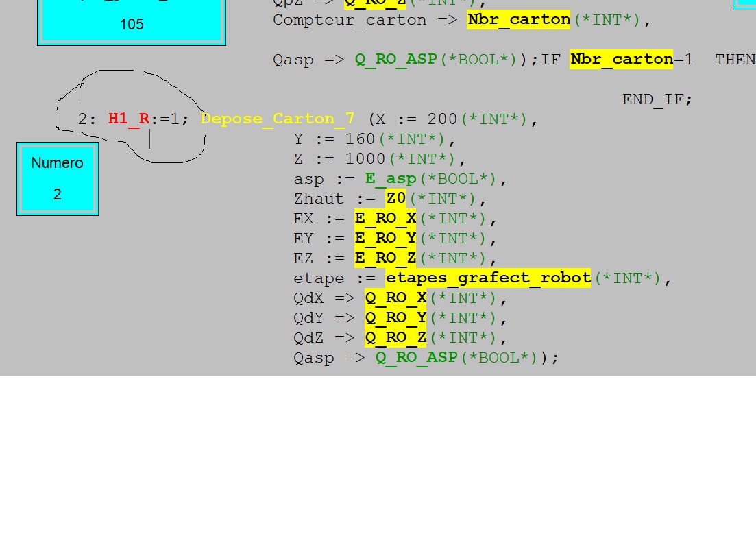Click the highlighted E_RO_Y variable
This screenshot has width=756, height=558.
click(x=385, y=239)
